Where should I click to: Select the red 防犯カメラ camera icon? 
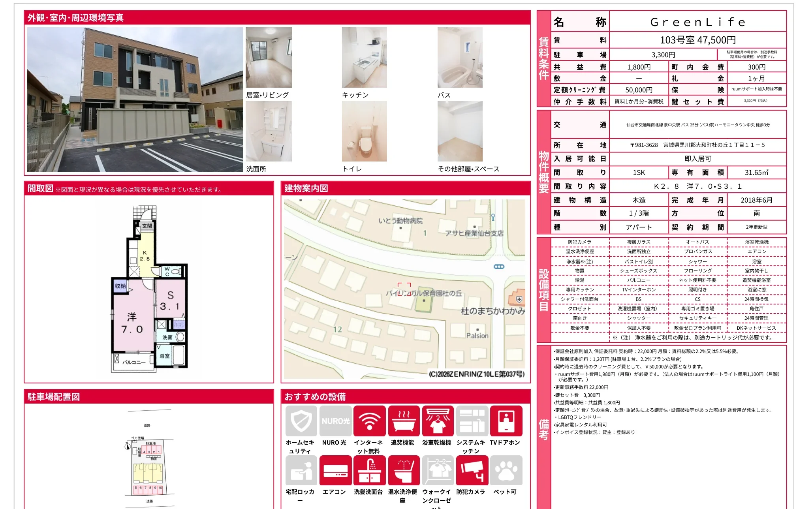click(472, 470)
